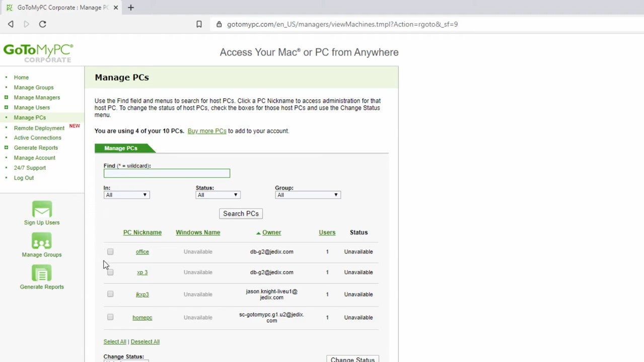Click the GoToMyPC favicon on tab
Image resolution: width=644 pixels, height=362 pixels.
pos(9,8)
